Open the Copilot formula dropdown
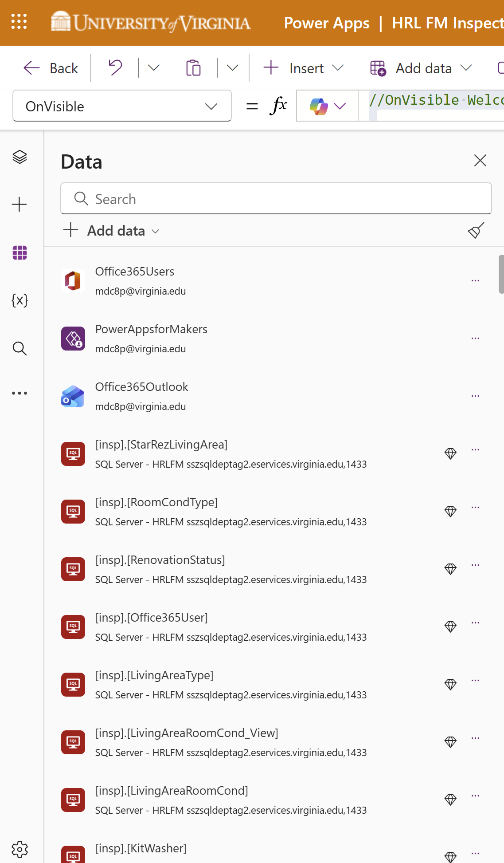This screenshot has height=863, width=504. pos(327,106)
